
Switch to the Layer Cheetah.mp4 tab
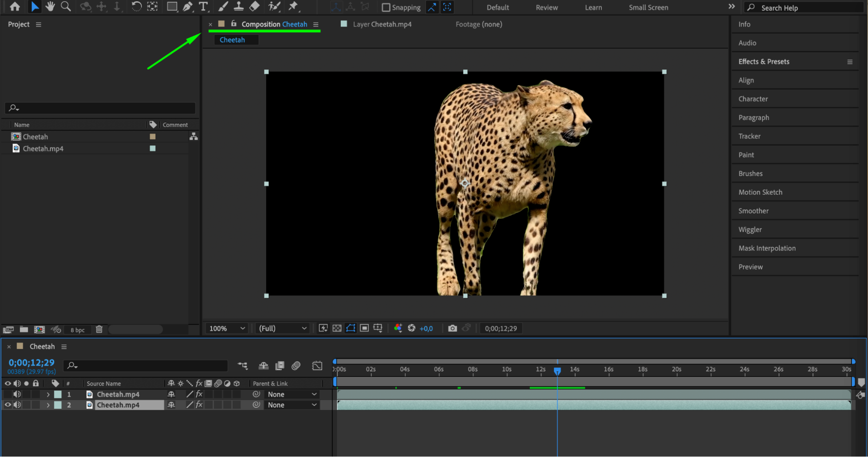(382, 24)
